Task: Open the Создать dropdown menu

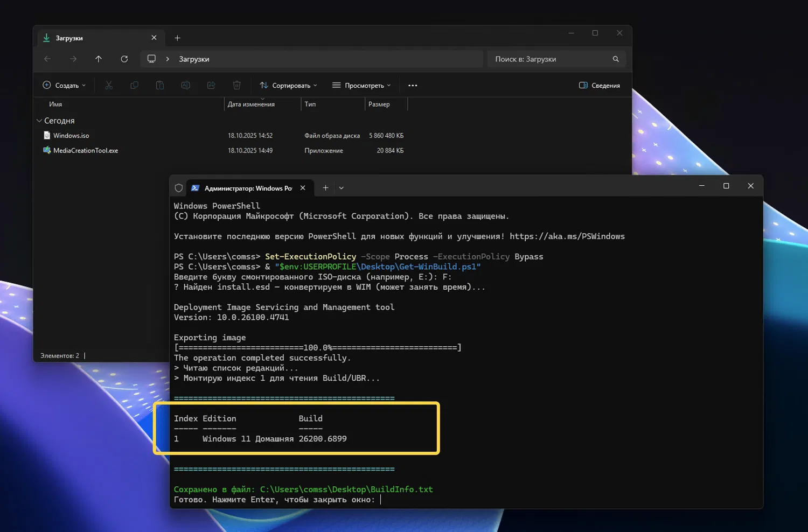Action: coord(64,85)
